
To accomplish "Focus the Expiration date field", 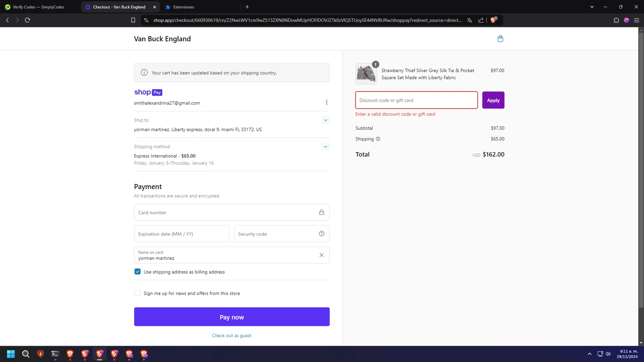I will 182,234.
